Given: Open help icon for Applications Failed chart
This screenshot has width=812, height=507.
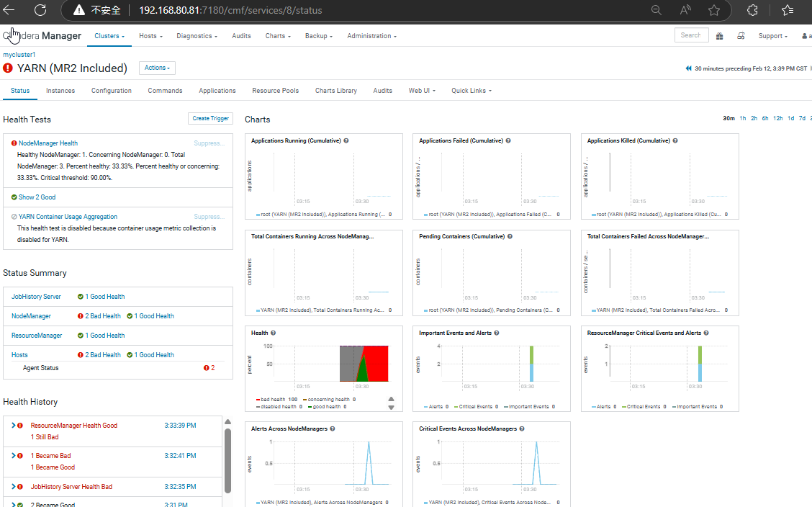Looking at the screenshot, I should (x=508, y=140).
